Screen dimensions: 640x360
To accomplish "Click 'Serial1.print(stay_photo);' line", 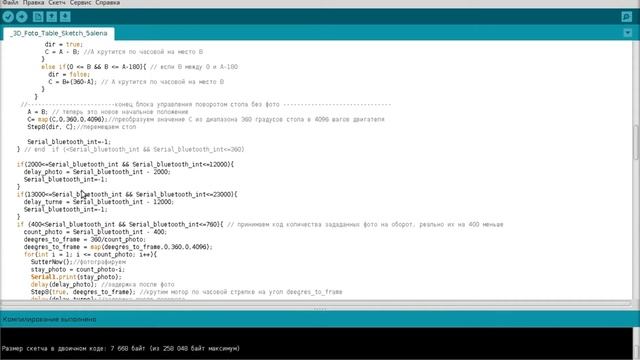I will click(x=76, y=277).
